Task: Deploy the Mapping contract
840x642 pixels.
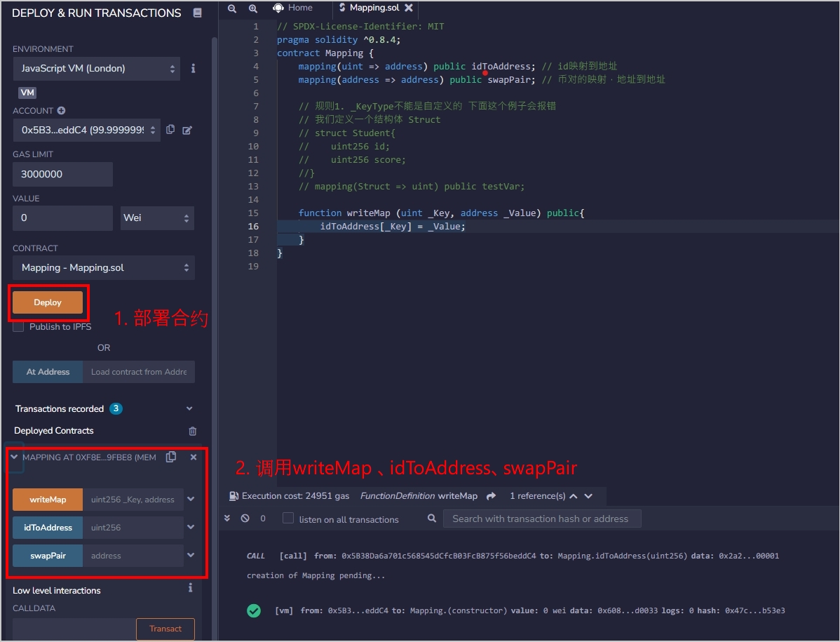Action: (48, 302)
